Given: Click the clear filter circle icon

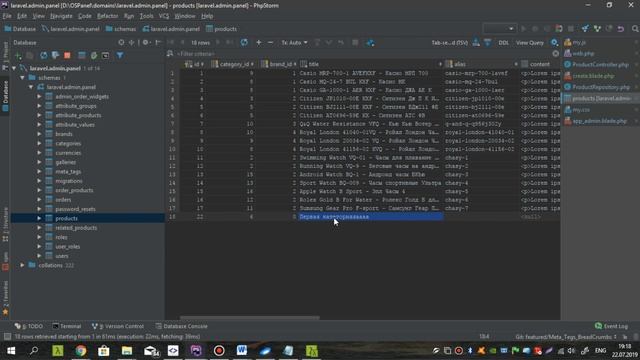Looking at the screenshot, I should [x=556, y=53].
